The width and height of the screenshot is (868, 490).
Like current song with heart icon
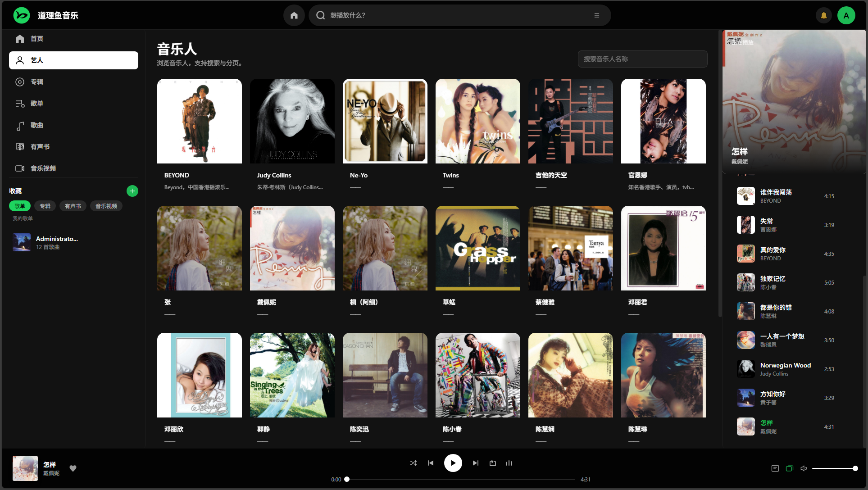(x=73, y=468)
